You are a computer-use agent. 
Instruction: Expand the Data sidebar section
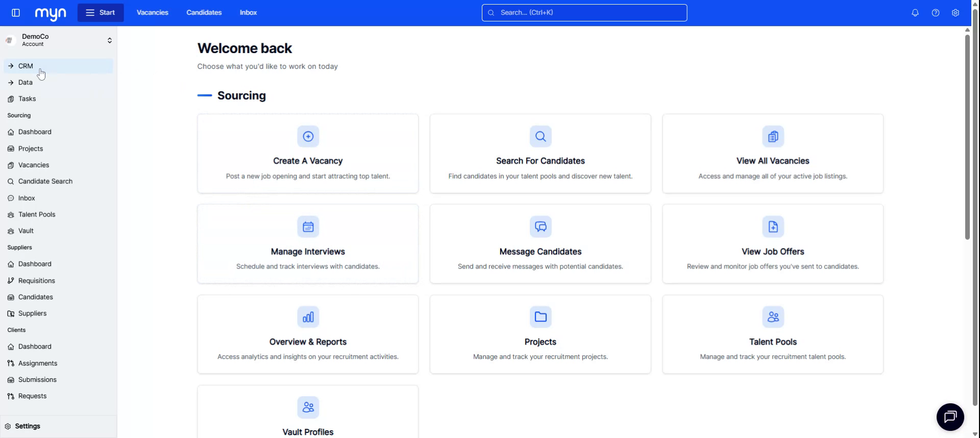(25, 82)
